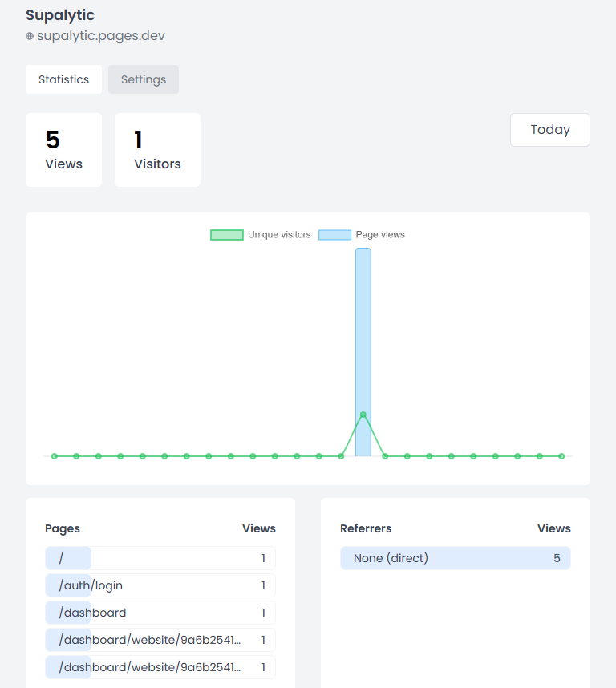Click the Views count card
This screenshot has height=688, width=616.
coord(63,150)
